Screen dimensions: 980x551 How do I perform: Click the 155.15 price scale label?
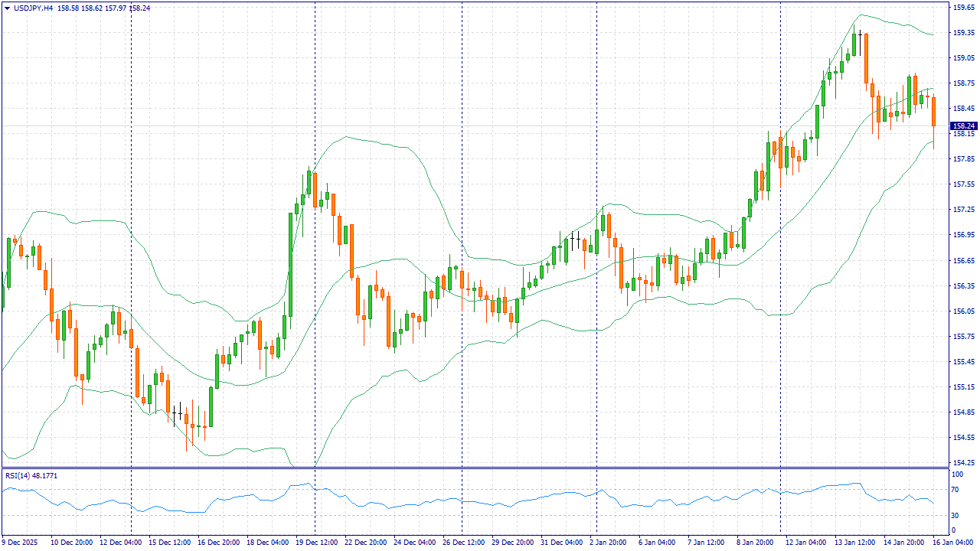(963, 387)
